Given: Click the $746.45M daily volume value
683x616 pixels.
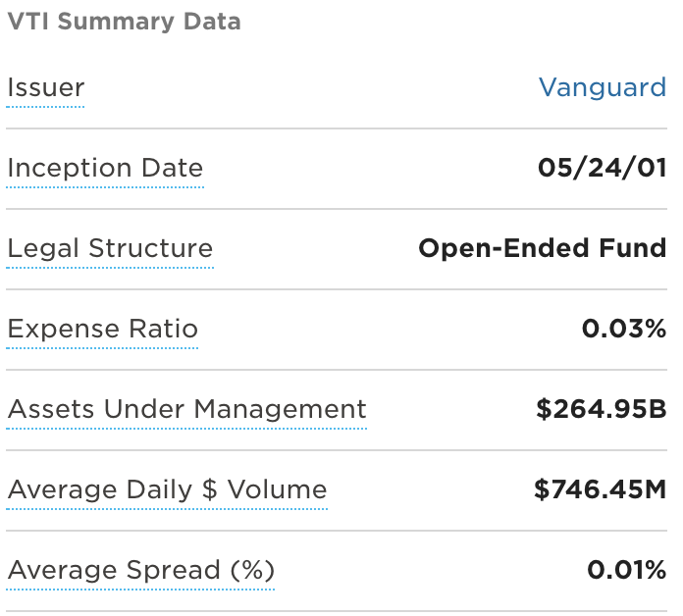Looking at the screenshot, I should click(x=601, y=490).
